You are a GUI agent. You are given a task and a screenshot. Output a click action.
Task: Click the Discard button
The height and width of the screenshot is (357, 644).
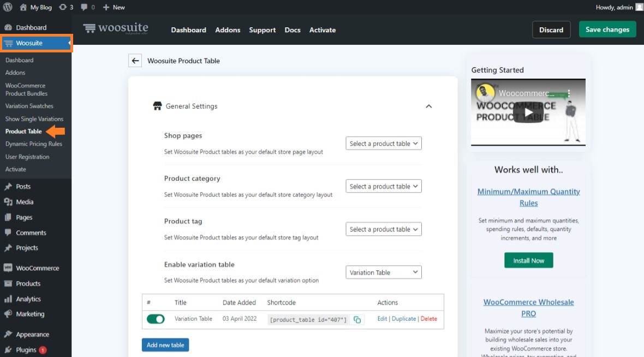551,29
